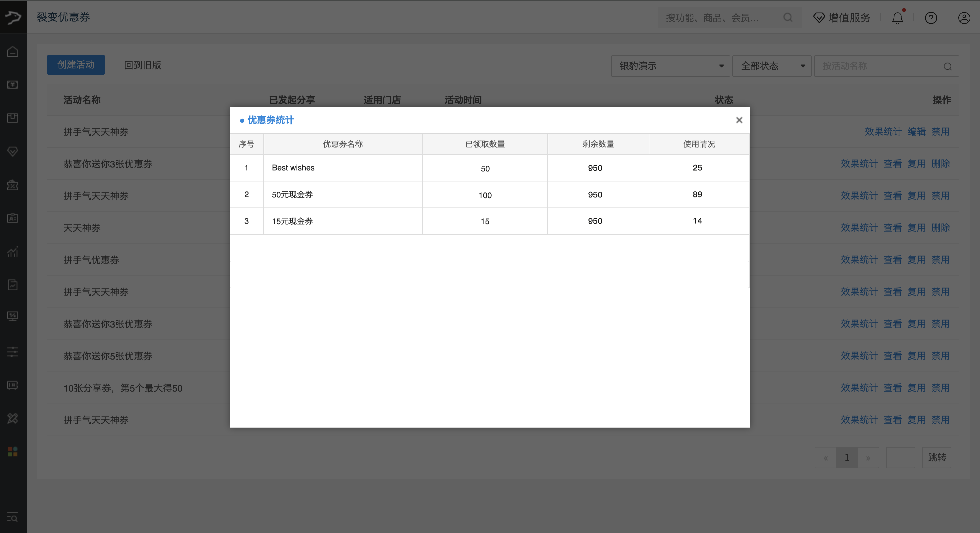Open the staff ID card sidebar icon
980x533 pixels.
tap(13, 218)
